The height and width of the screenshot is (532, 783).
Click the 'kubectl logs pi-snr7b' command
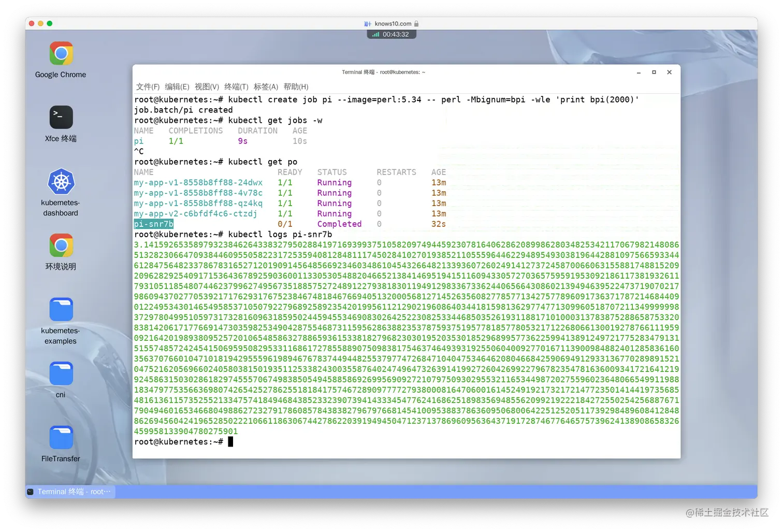click(x=280, y=234)
